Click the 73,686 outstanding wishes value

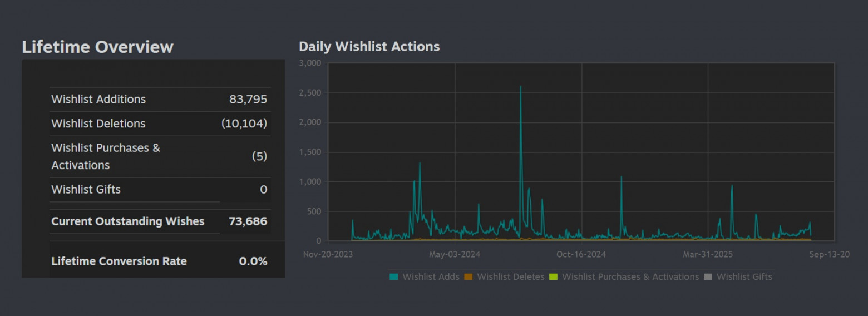(248, 221)
